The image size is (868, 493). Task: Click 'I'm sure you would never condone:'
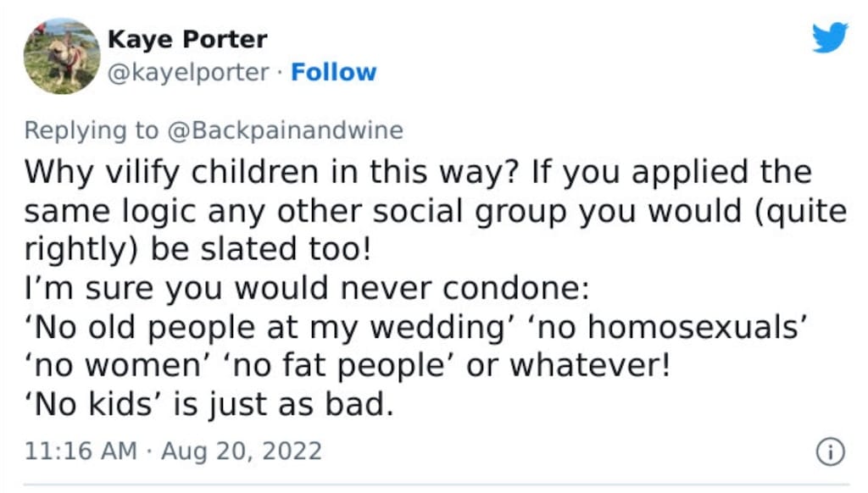coord(307,288)
